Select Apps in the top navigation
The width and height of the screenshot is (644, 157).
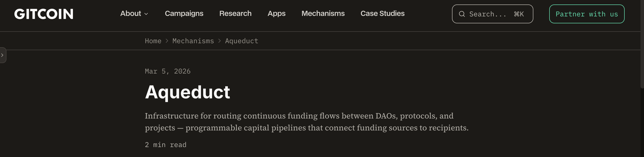(x=277, y=13)
